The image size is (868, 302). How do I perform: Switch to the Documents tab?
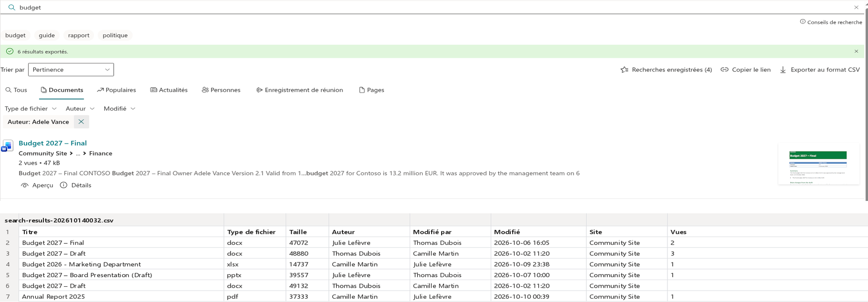click(x=61, y=90)
